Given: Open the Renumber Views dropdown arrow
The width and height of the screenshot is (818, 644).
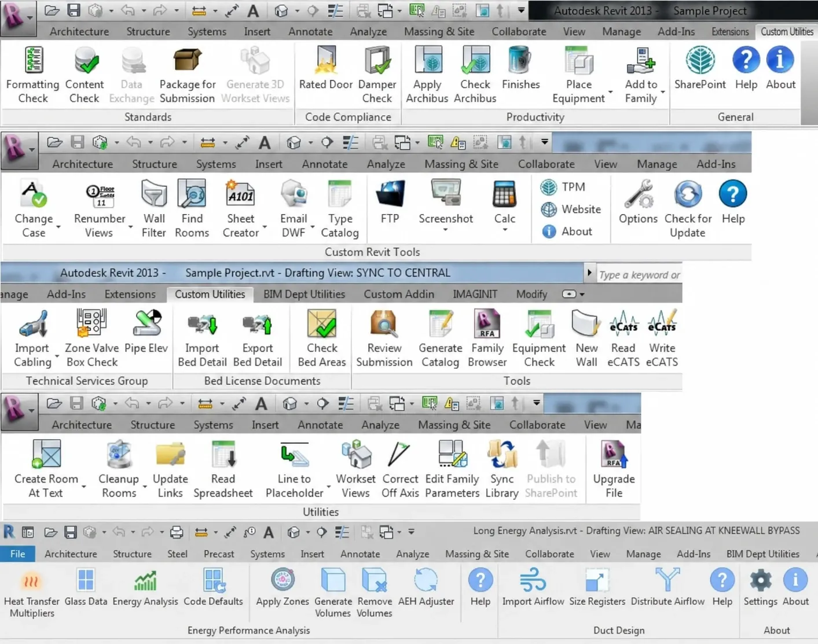Looking at the screenshot, I should pyautogui.click(x=130, y=227).
